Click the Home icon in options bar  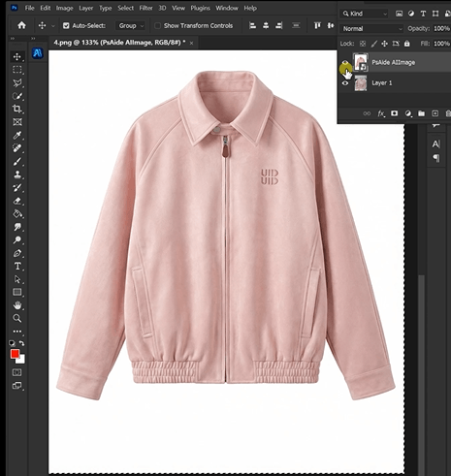click(21, 25)
